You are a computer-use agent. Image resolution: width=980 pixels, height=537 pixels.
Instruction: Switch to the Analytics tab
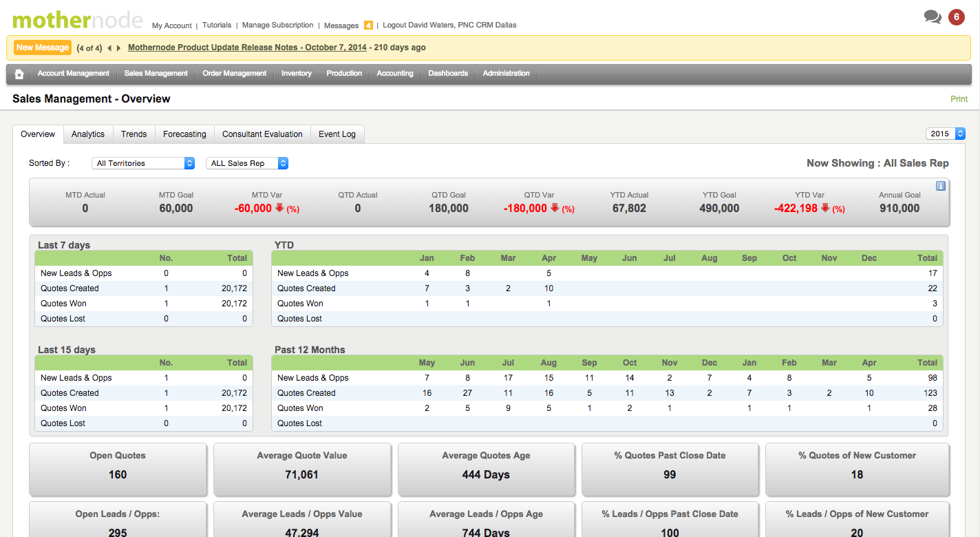click(87, 134)
